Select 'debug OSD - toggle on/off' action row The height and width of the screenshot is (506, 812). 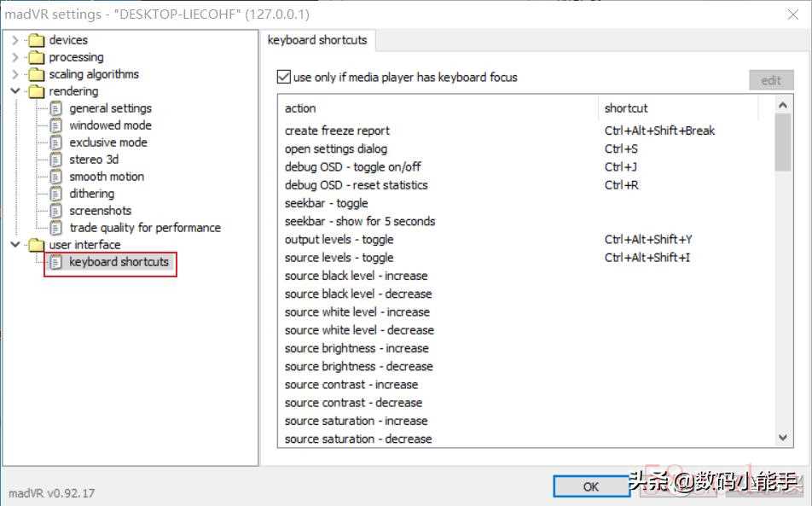352,167
